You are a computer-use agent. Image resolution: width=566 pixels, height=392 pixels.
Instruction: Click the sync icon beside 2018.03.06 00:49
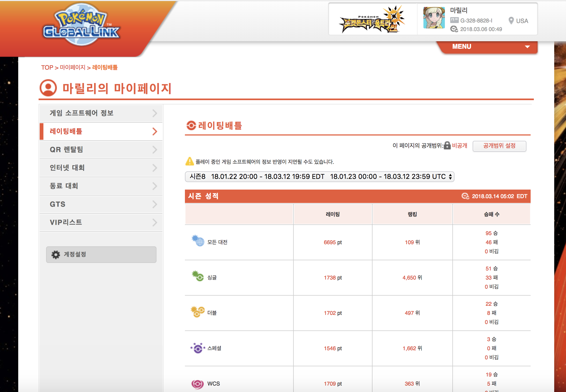[454, 29]
